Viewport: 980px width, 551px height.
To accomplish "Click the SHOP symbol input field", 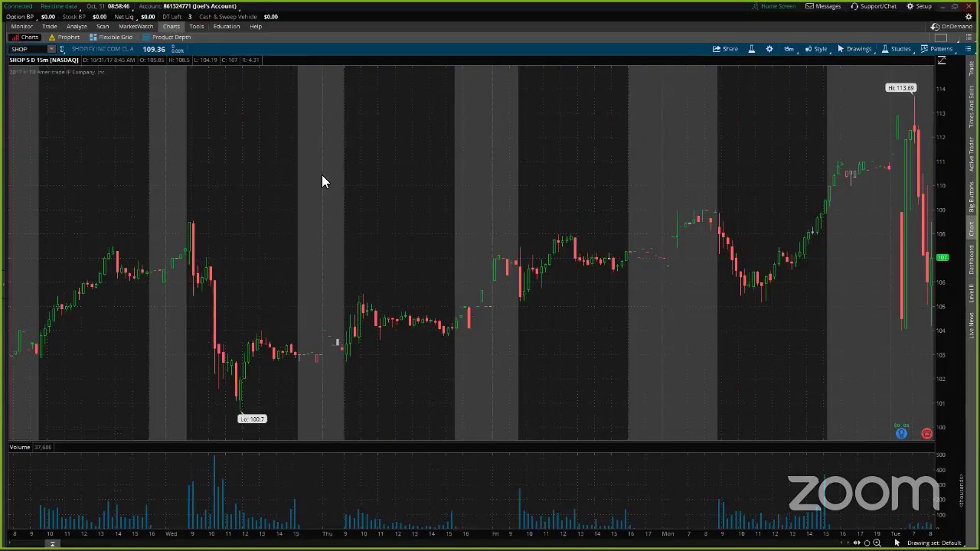I will (x=28, y=49).
